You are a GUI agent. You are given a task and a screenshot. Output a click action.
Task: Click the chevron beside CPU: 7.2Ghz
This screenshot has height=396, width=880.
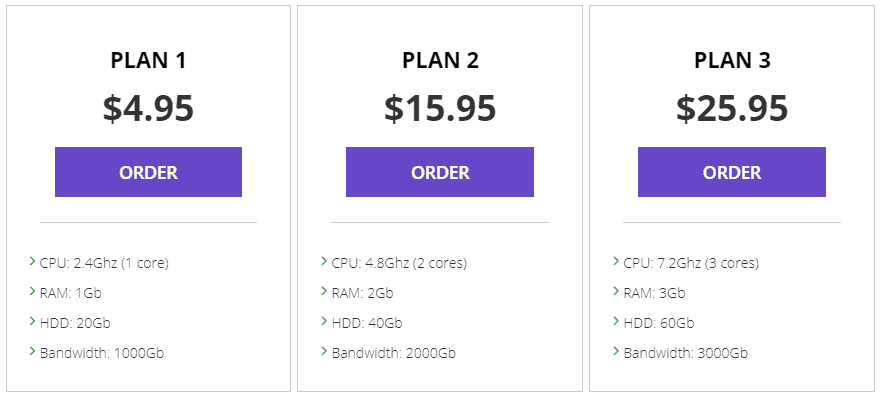coord(616,261)
